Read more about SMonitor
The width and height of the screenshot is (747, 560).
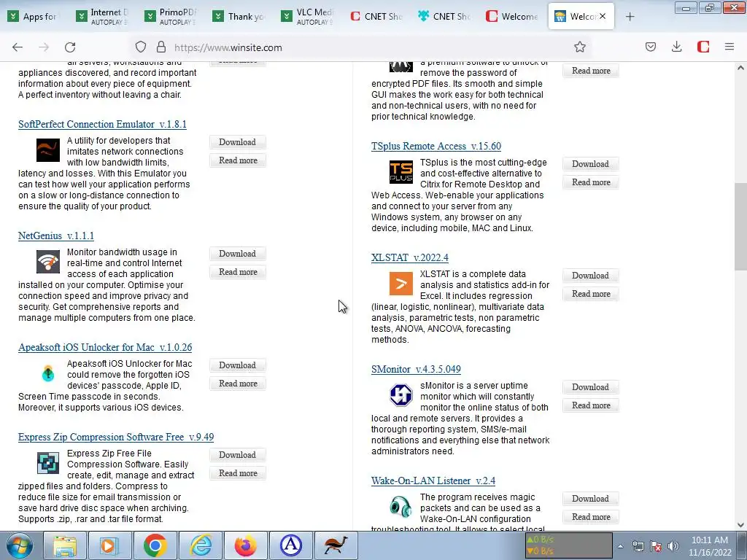tap(591, 405)
